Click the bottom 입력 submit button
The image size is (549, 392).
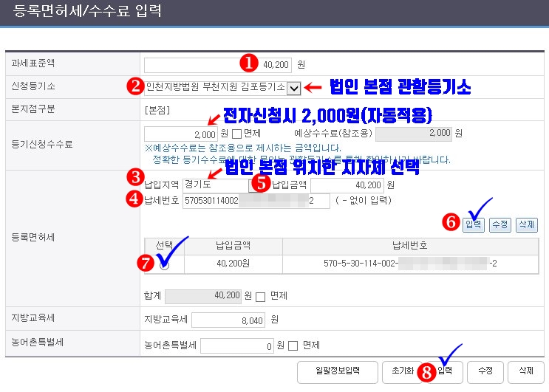click(x=445, y=372)
